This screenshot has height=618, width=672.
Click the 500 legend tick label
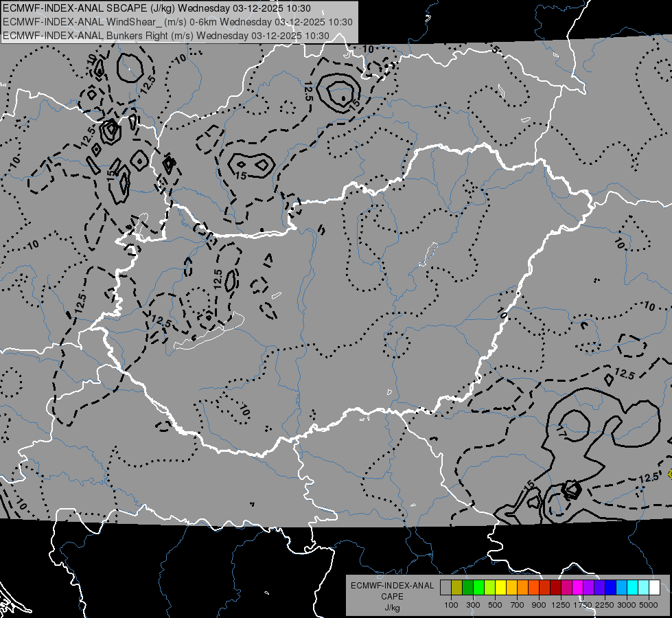click(495, 605)
